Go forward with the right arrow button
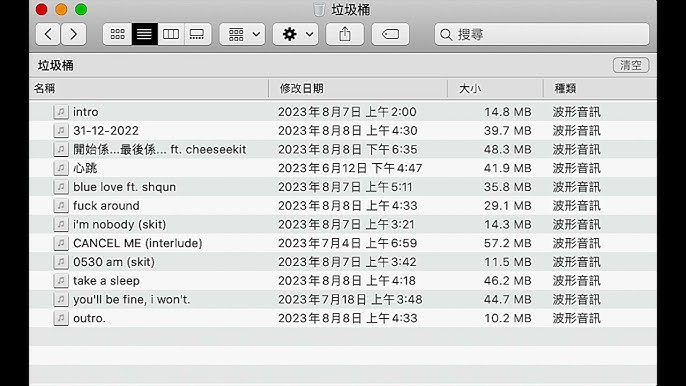This screenshot has height=386, width=686. [74, 34]
